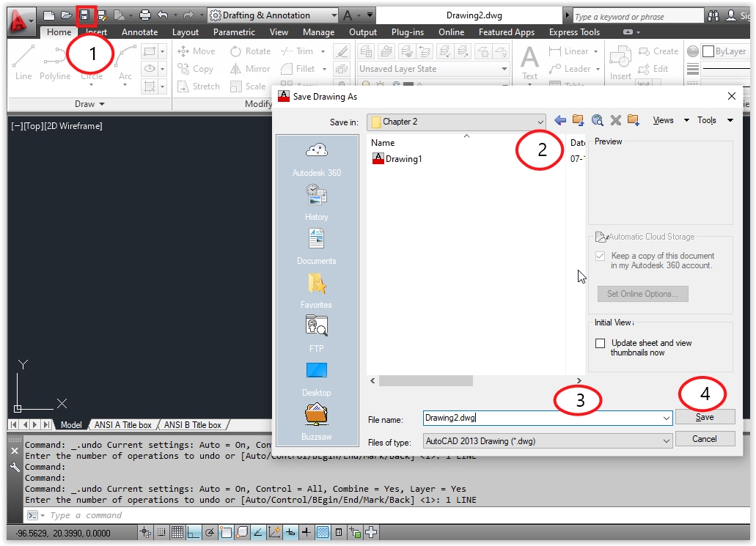The image size is (756, 546).
Task: Open FTP in places list
Action: [316, 334]
